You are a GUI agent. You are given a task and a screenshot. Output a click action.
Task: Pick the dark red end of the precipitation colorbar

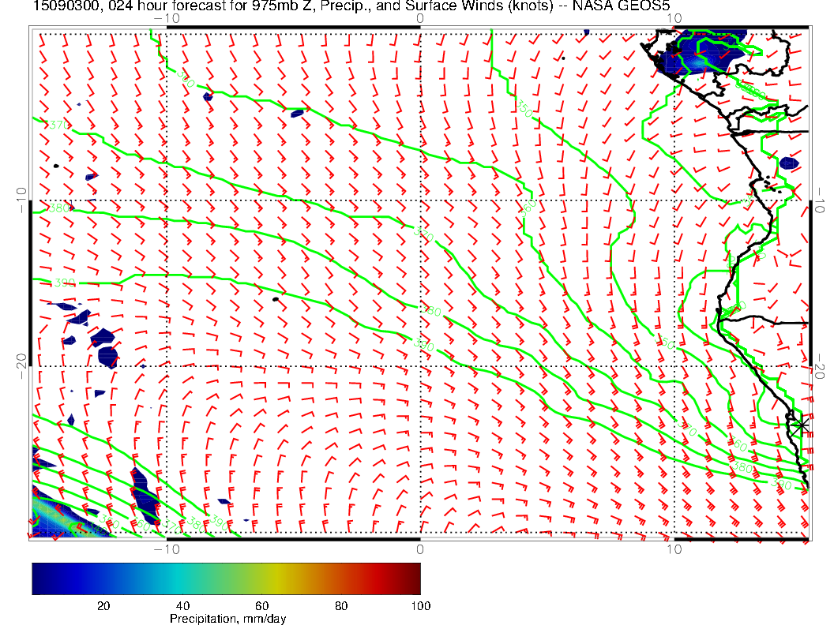point(413,578)
